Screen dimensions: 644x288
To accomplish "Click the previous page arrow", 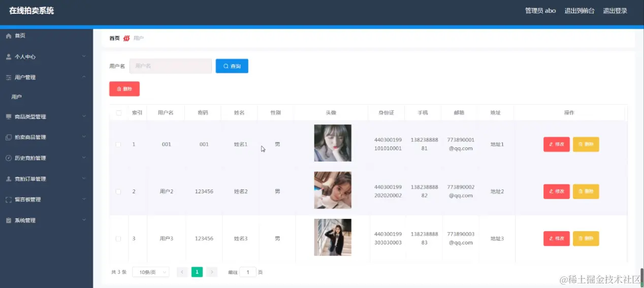I will (182, 272).
